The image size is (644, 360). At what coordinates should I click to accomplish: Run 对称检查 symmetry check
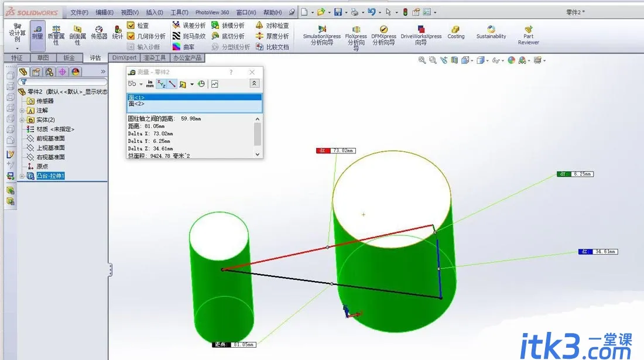pos(272,25)
